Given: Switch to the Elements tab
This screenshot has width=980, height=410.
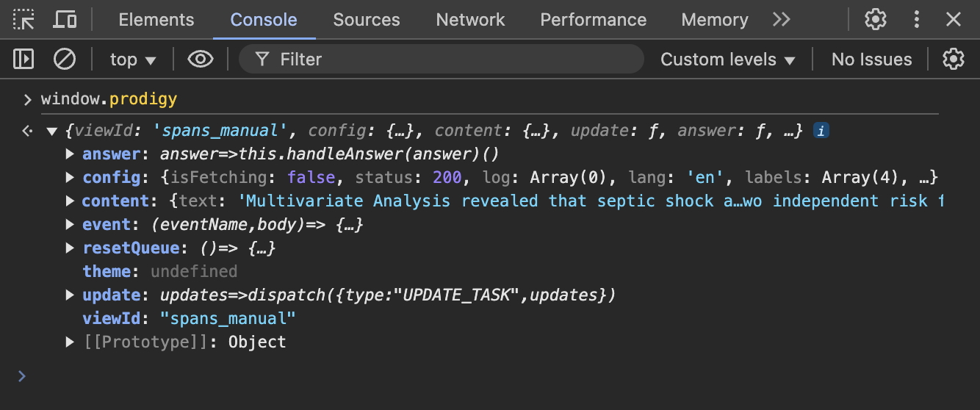Looking at the screenshot, I should (156, 20).
